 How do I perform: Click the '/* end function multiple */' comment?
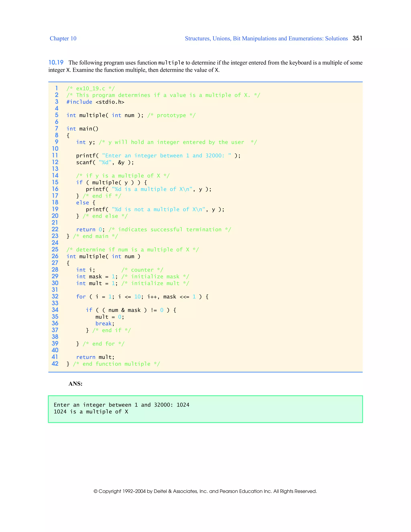pos(116,364)
